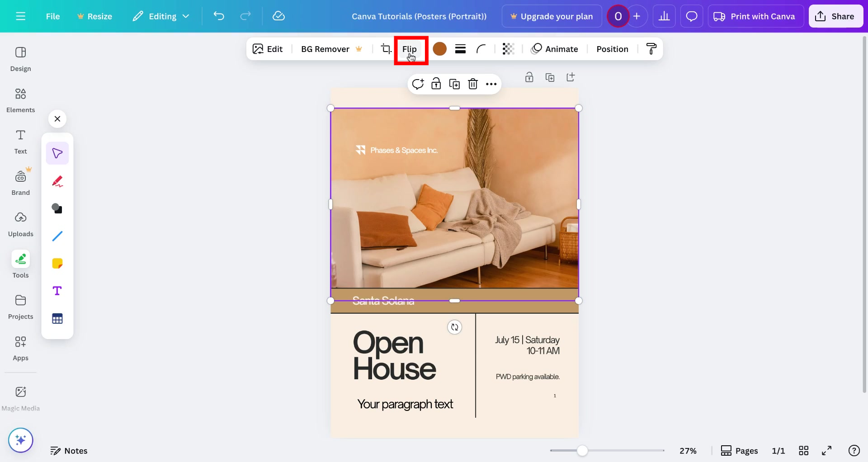Open the File menu
The image size is (868, 462).
click(52, 16)
